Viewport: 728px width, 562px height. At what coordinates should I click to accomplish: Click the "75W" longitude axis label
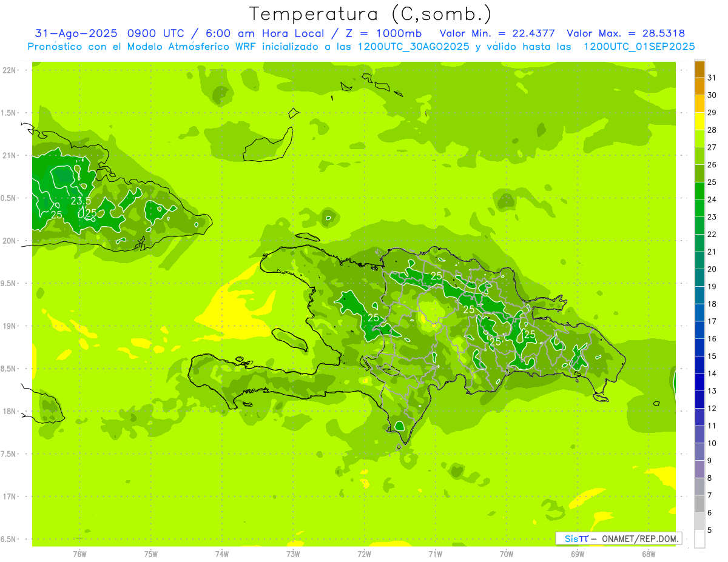[x=150, y=554]
